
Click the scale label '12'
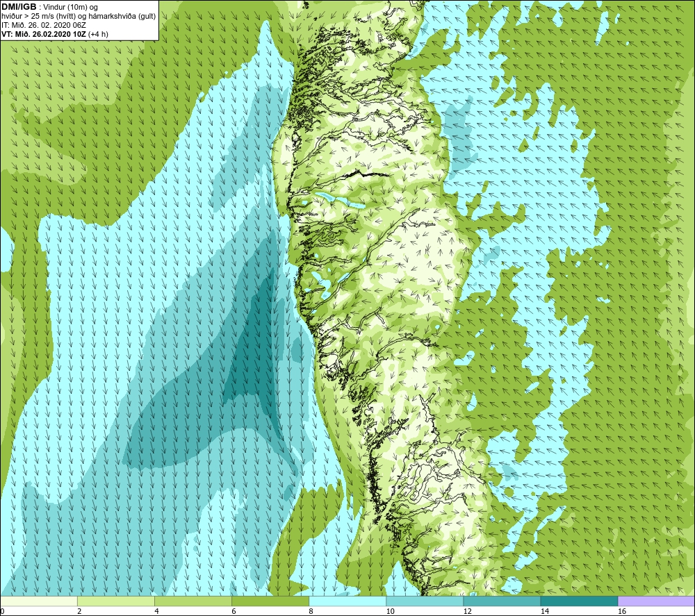coord(467,611)
